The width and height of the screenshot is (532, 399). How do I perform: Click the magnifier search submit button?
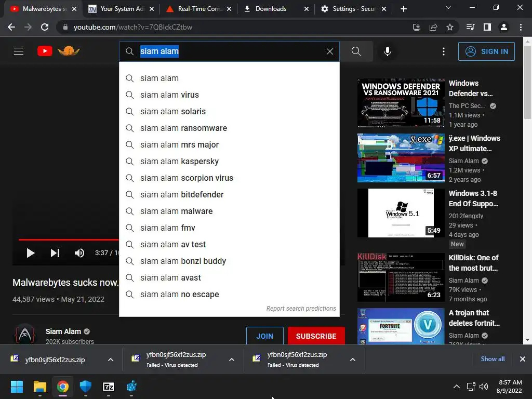(356, 51)
